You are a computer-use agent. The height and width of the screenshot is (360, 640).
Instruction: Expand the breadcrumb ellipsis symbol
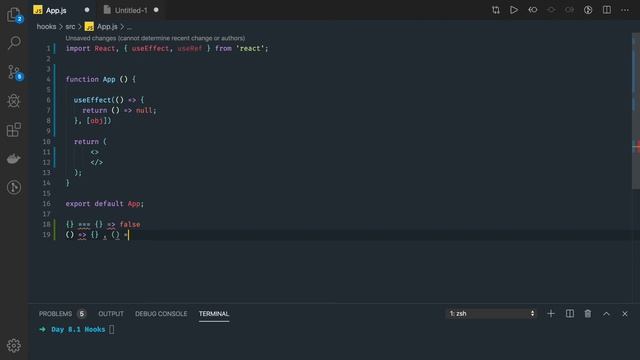tap(129, 27)
